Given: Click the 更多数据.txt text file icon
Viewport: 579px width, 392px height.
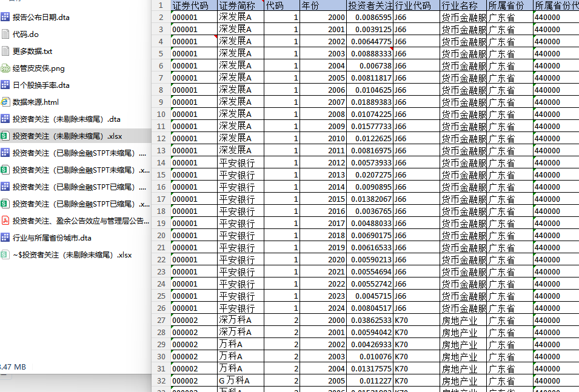Looking at the screenshot, I should pyautogui.click(x=5, y=51).
